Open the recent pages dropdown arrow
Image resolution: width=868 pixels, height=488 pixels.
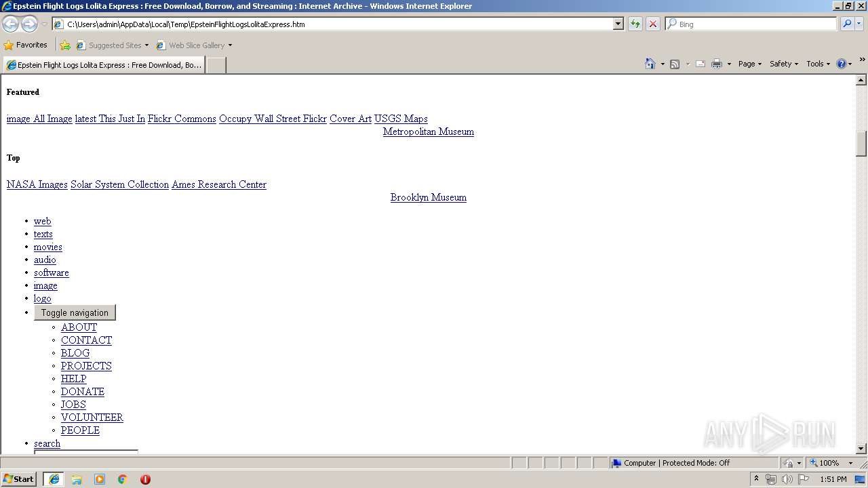pyautogui.click(x=44, y=24)
